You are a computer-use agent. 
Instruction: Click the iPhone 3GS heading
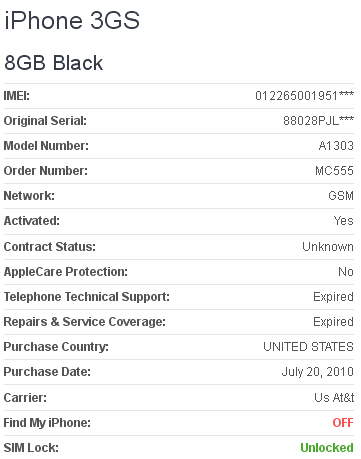72,21
